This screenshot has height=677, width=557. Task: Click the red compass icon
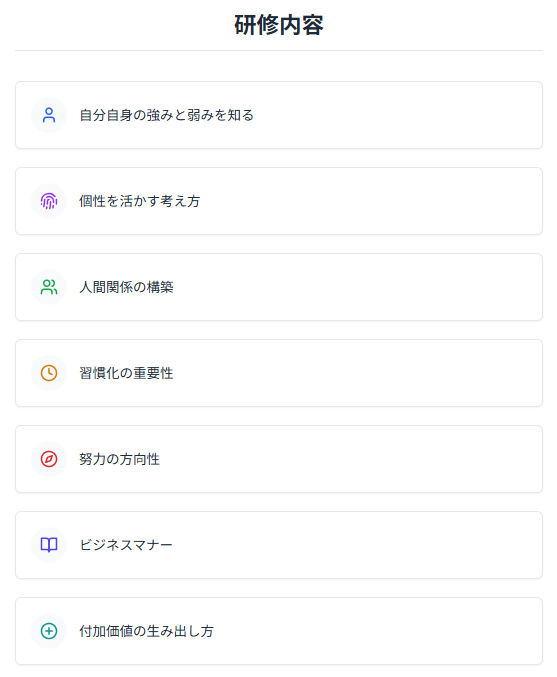point(49,459)
